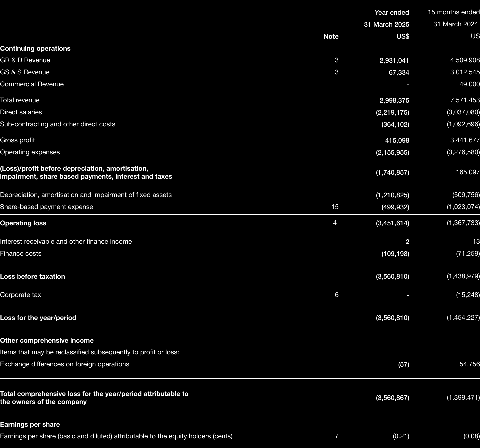Click note reference 4 for Operating loss
This screenshot has height=448, width=480.
pyautogui.click(x=335, y=223)
